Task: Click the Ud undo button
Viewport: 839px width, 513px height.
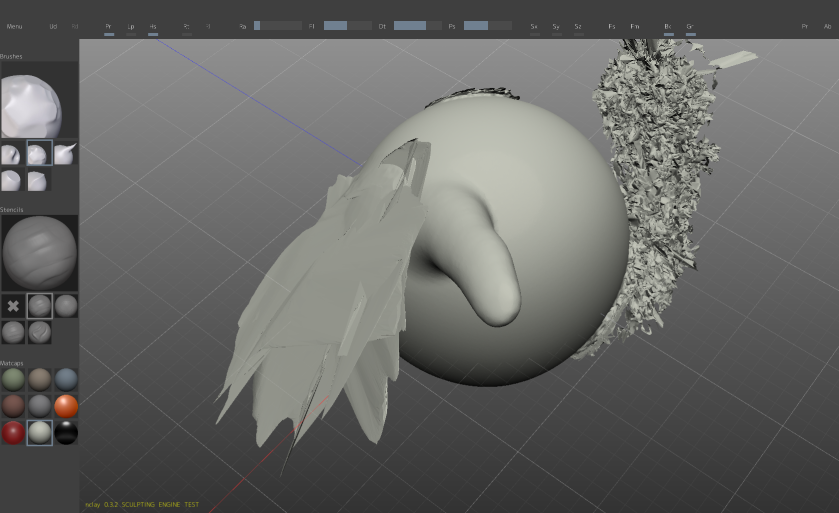Action: coord(54,26)
